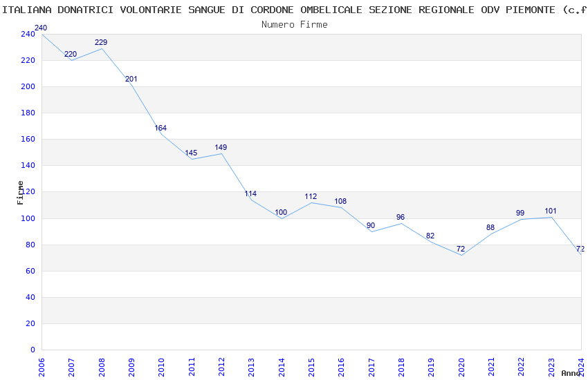Select the 2022 year label on x-axis

(522, 368)
